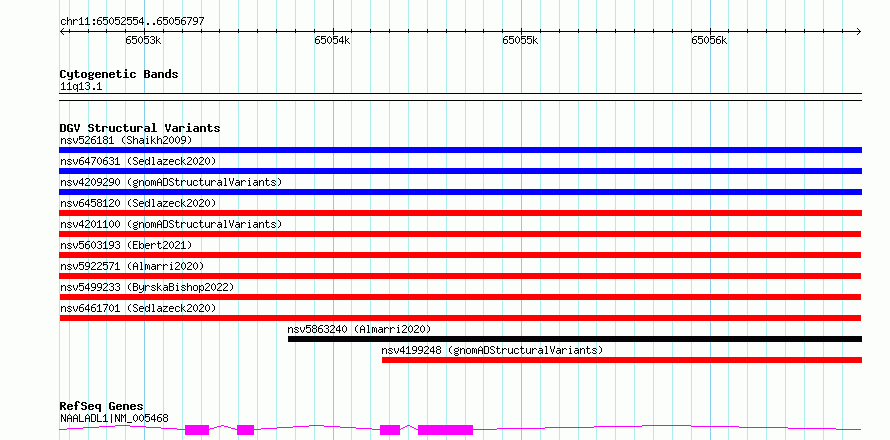This screenshot has height=440, width=890.
Task: Click the red bar under nsv5922571
Action: pyautogui.click(x=460, y=276)
